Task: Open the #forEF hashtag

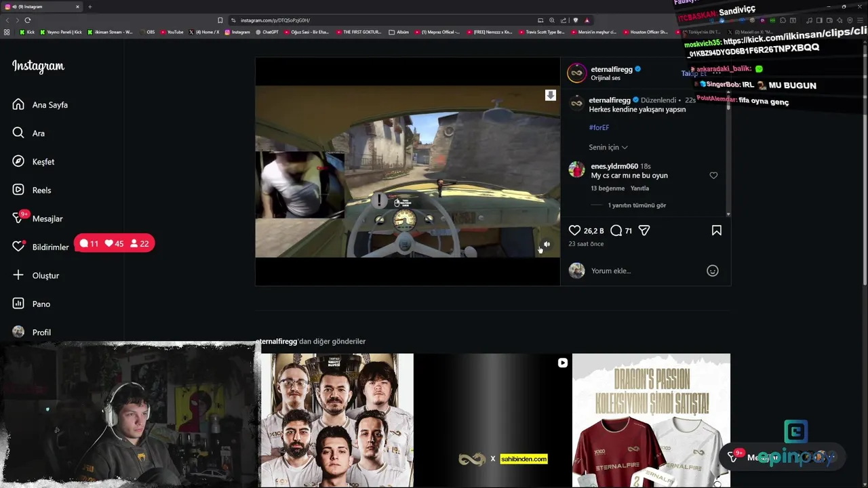Action: point(599,127)
